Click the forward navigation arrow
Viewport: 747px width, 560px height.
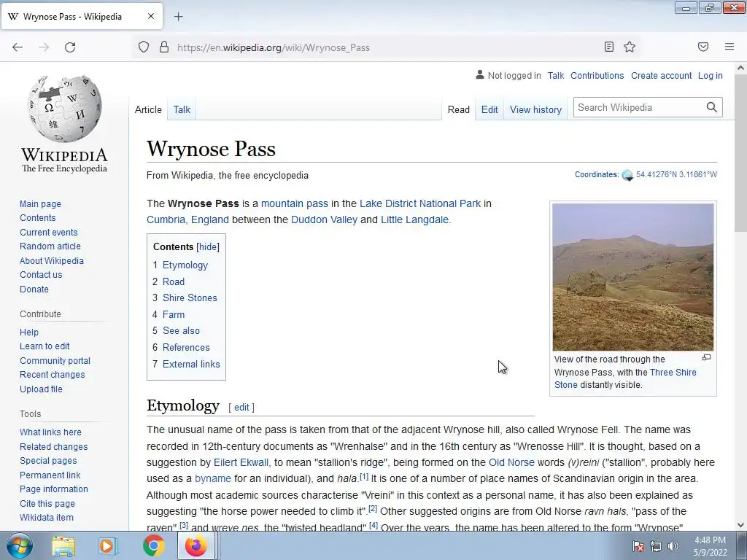coord(44,47)
